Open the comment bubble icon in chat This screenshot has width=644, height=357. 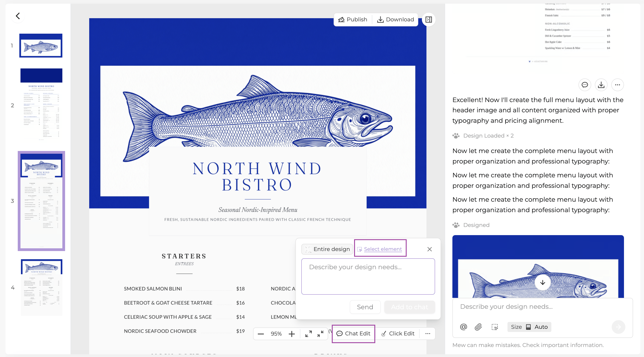(585, 85)
